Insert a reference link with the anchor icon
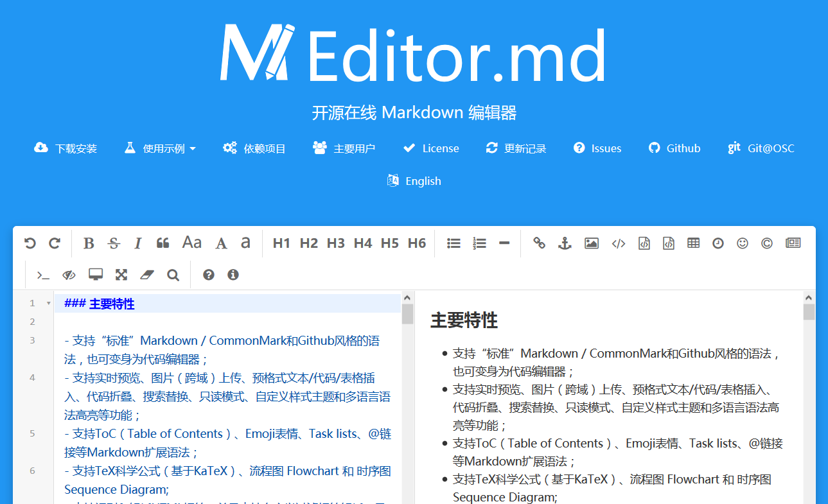This screenshot has height=504, width=828. pos(565,243)
